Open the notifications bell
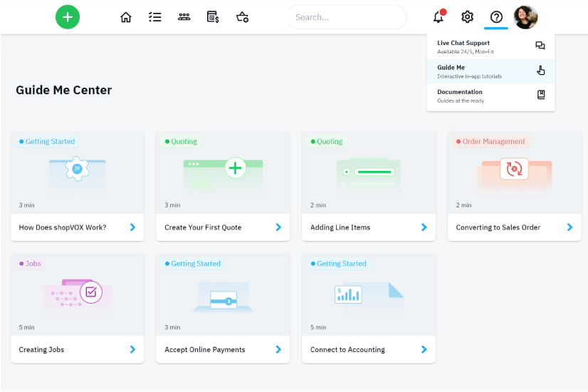The width and height of the screenshot is (588, 392). (439, 17)
